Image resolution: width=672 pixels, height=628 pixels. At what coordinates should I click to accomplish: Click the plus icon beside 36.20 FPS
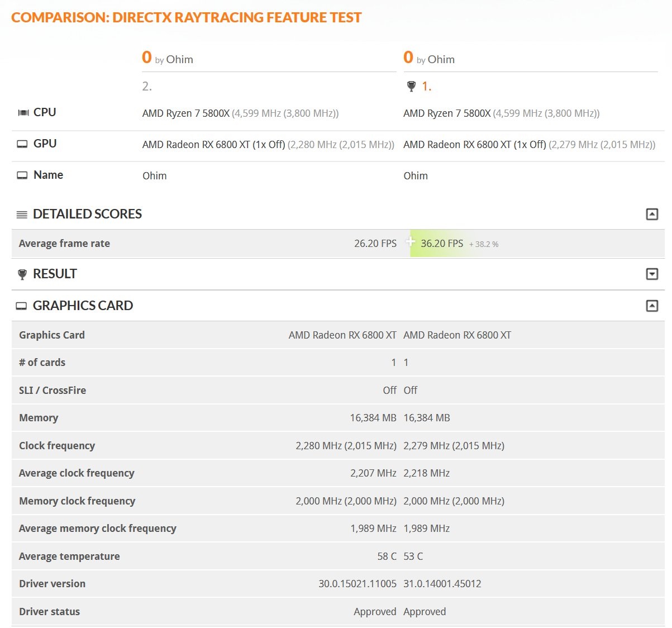(411, 242)
